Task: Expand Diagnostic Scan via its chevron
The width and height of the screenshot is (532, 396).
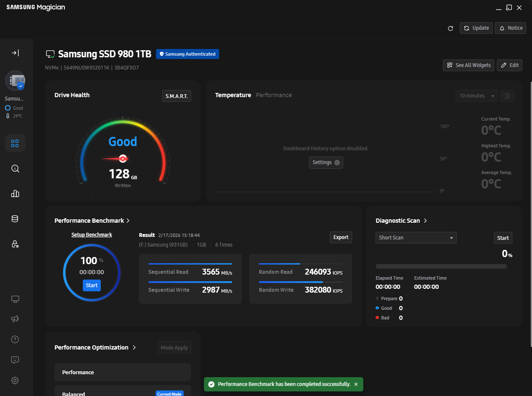Action: [425, 221]
